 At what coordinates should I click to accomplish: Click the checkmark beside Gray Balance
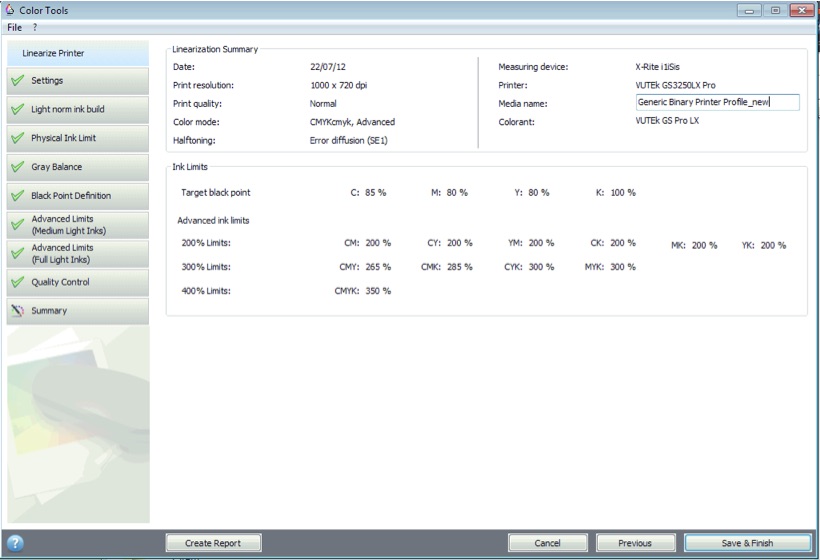click(18, 167)
